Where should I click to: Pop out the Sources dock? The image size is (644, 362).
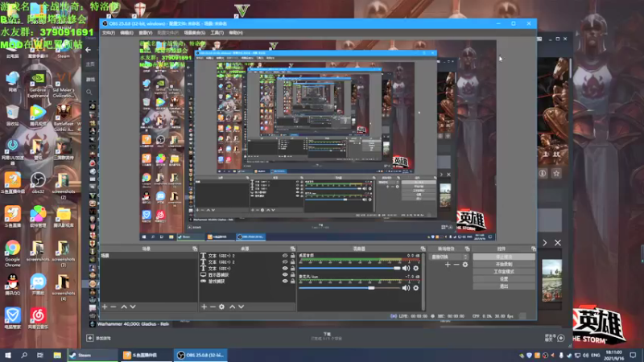[x=293, y=249]
